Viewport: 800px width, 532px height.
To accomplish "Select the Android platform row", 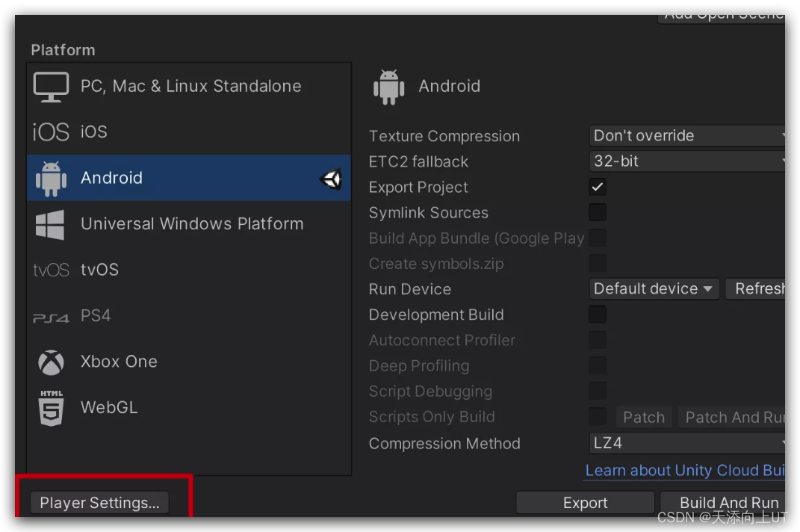I will coord(189,178).
